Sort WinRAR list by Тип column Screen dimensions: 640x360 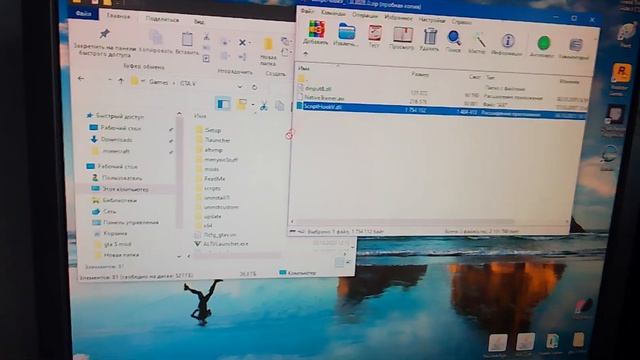tap(490, 77)
